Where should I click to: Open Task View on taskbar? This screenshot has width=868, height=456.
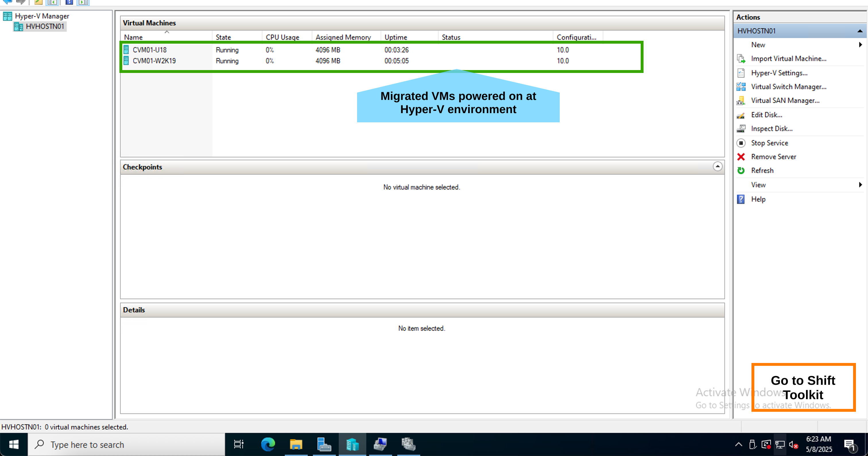coord(239,445)
